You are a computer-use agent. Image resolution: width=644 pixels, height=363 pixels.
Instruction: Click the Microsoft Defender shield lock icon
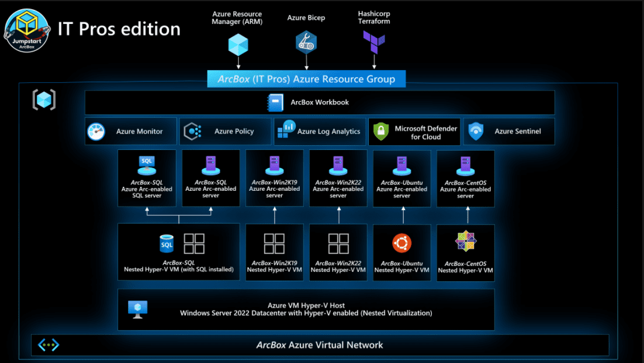pos(381,131)
